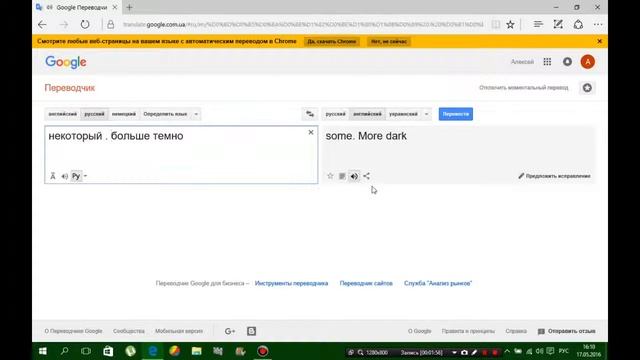Choose немецкий as source language
This screenshot has height=360, width=640.
tap(124, 114)
